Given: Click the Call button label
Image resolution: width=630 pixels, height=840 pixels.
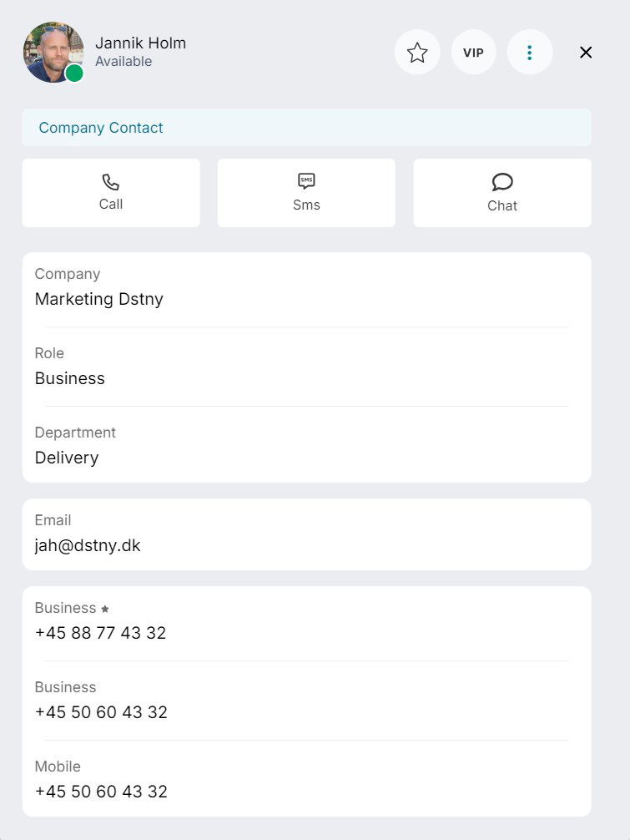Looking at the screenshot, I should coord(111,204).
